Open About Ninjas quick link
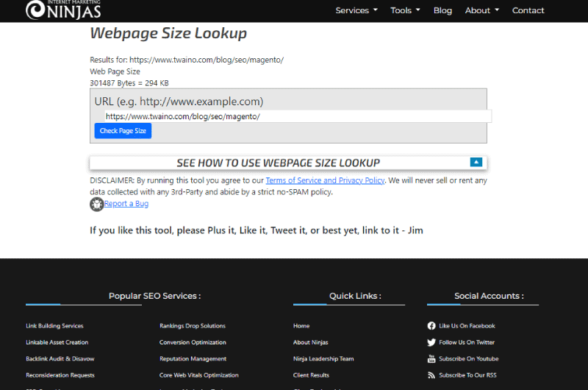The width and height of the screenshot is (588, 390). click(x=310, y=342)
